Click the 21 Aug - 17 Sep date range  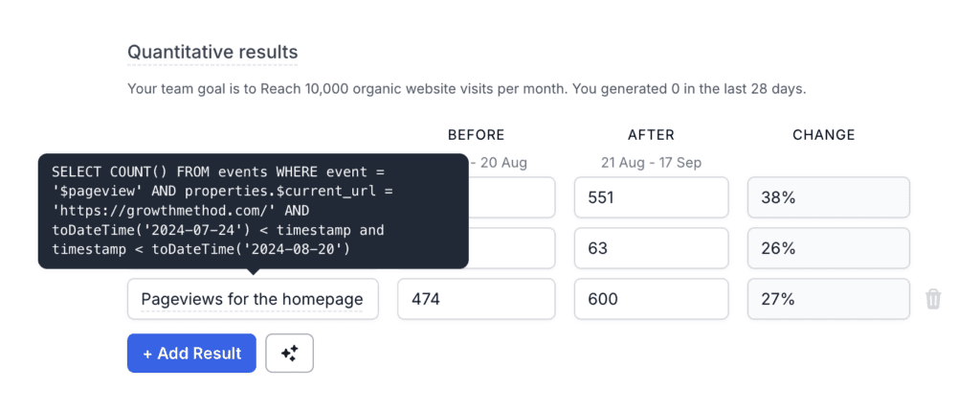(651, 163)
